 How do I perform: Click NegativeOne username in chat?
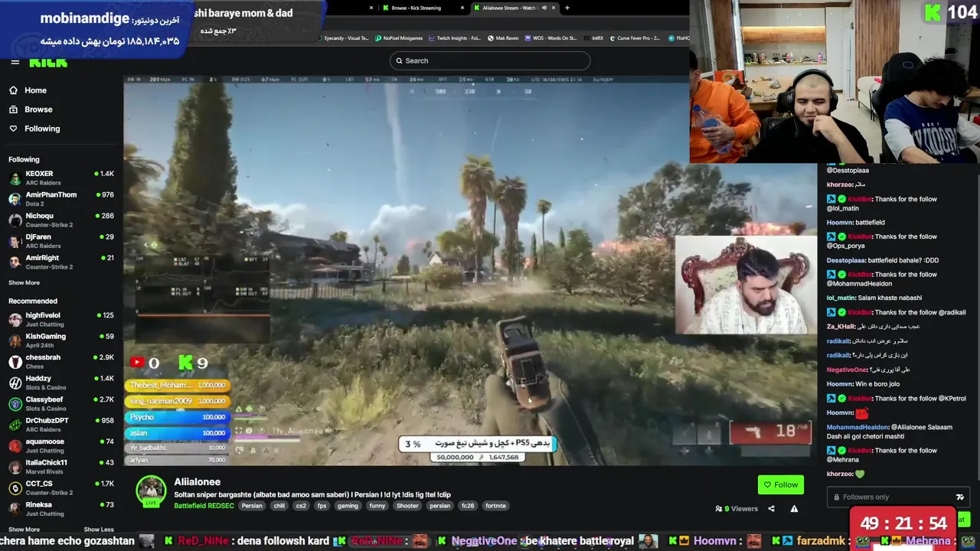pyautogui.click(x=847, y=370)
